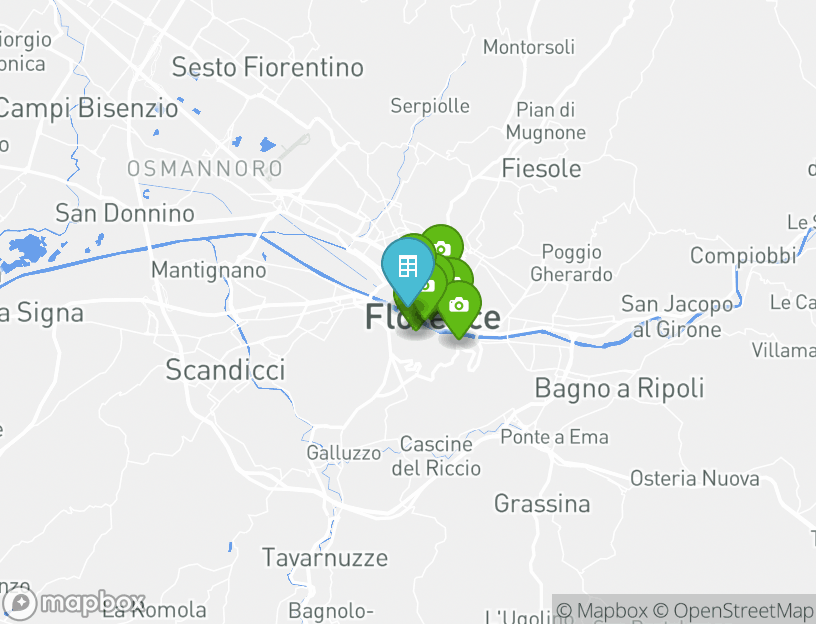Click the San Donnino label
The image size is (816, 624).
[125, 213]
